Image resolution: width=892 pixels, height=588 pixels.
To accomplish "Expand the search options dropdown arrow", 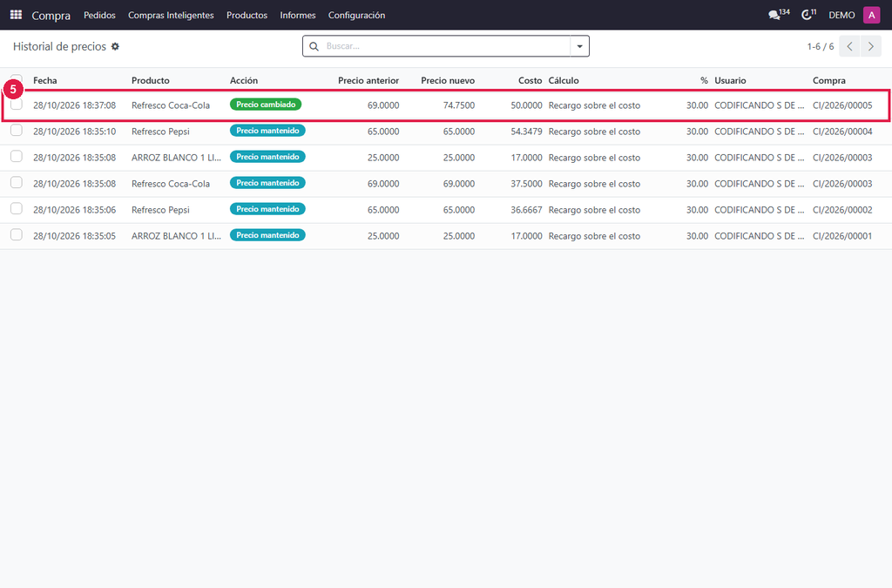I will (x=579, y=46).
